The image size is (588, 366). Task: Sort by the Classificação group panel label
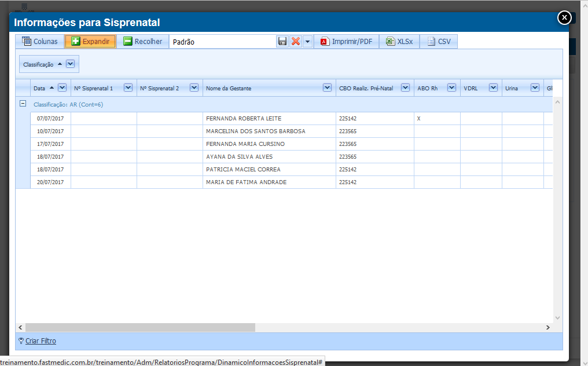click(x=38, y=64)
